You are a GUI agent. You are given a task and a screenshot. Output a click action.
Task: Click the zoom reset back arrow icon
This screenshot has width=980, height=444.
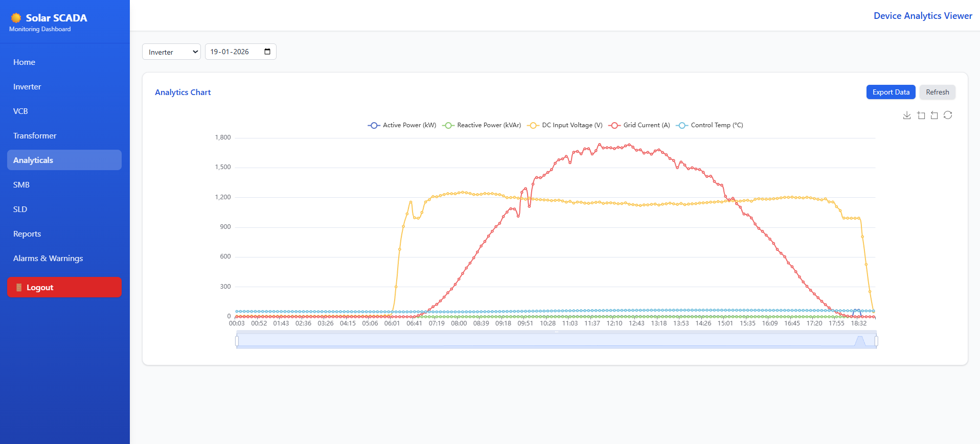(x=935, y=115)
